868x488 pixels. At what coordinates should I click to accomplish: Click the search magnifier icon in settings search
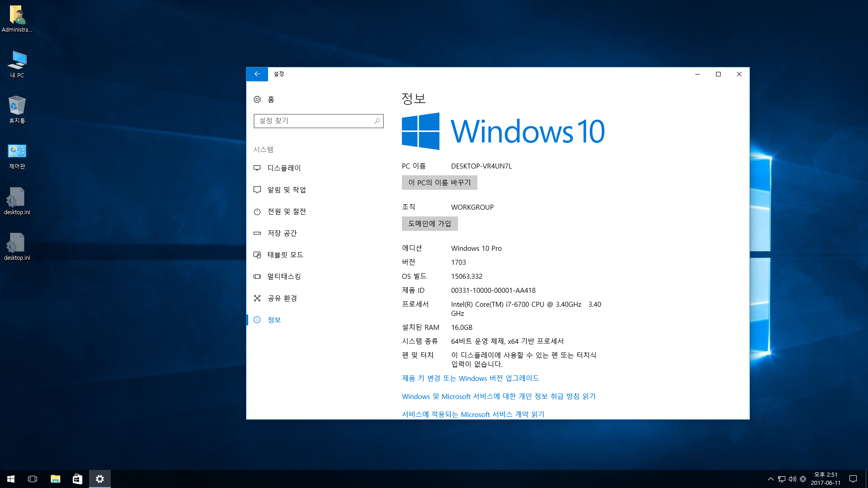click(x=377, y=121)
